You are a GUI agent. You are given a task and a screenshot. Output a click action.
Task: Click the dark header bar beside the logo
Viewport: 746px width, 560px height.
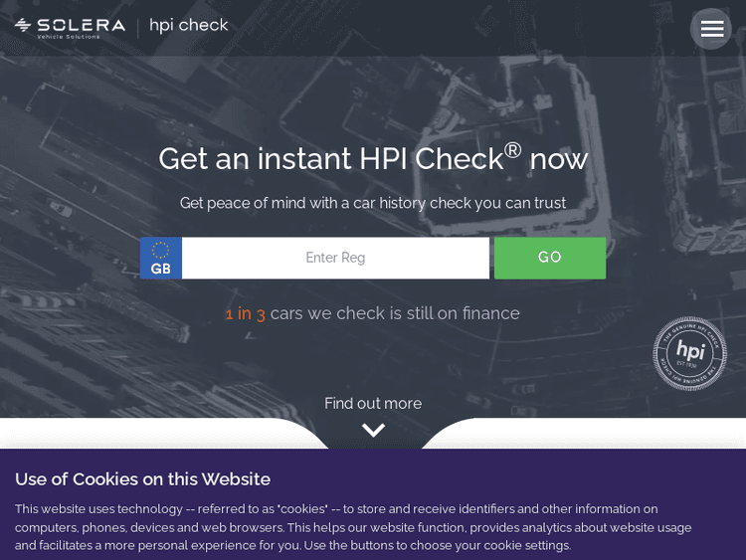tap(448, 28)
